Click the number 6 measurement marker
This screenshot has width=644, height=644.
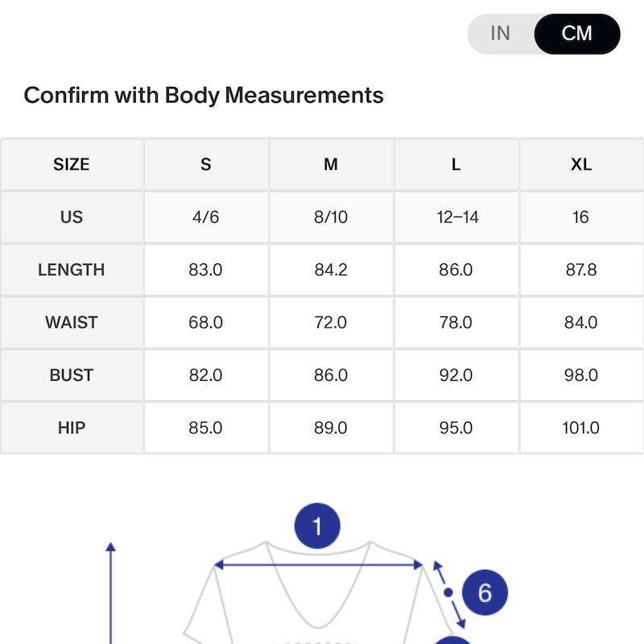click(x=485, y=592)
